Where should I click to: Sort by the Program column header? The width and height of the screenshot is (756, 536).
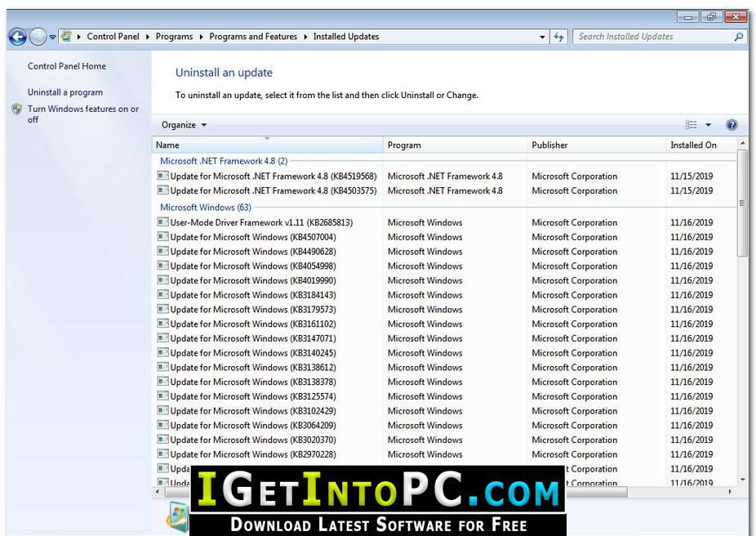tap(455, 145)
